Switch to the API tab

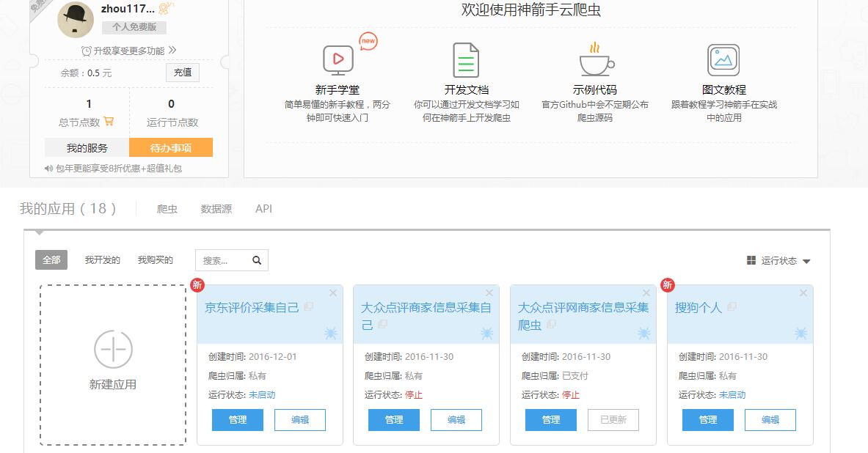(x=263, y=208)
